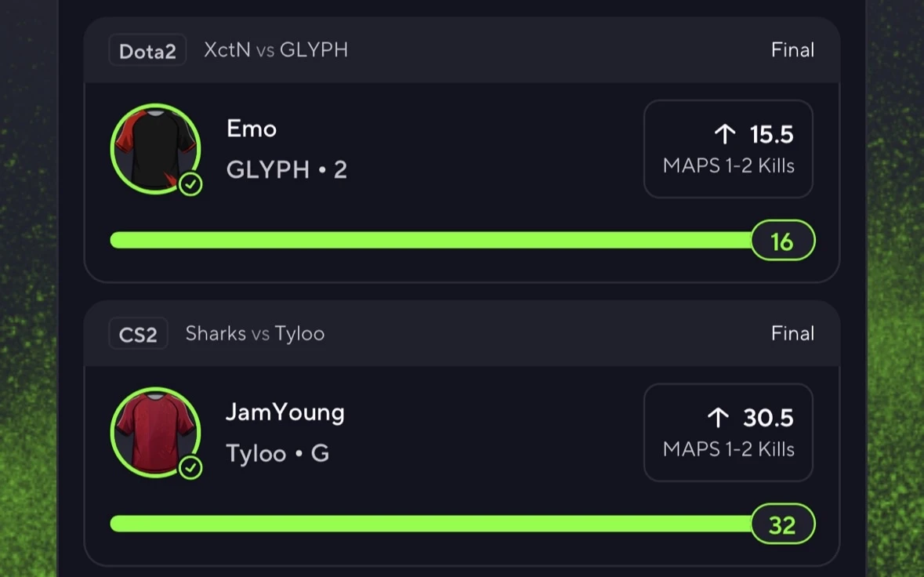The width and height of the screenshot is (924, 577).
Task: Click the 32 result pill on JamYoung's bar
Action: tap(783, 524)
